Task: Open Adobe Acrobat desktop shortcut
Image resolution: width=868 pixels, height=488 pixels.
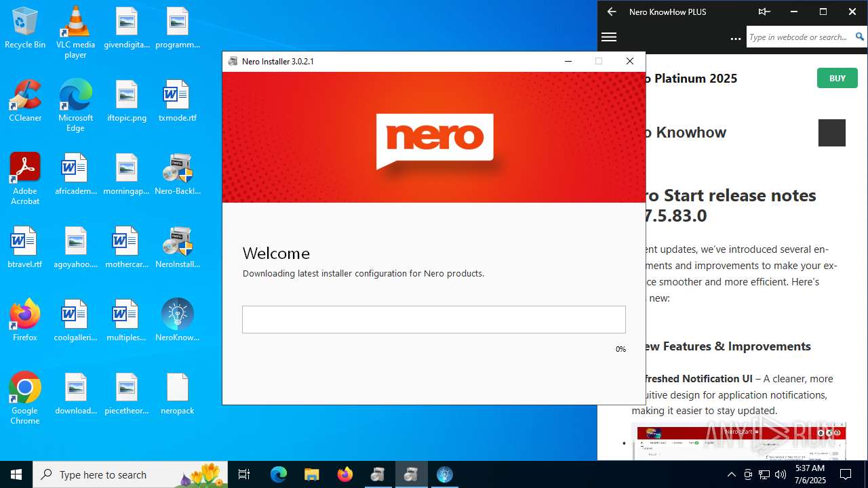Action: (25, 178)
